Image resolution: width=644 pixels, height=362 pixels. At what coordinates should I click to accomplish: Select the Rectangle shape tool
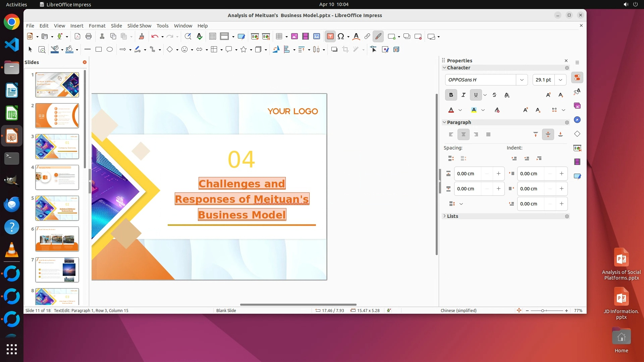(x=99, y=50)
